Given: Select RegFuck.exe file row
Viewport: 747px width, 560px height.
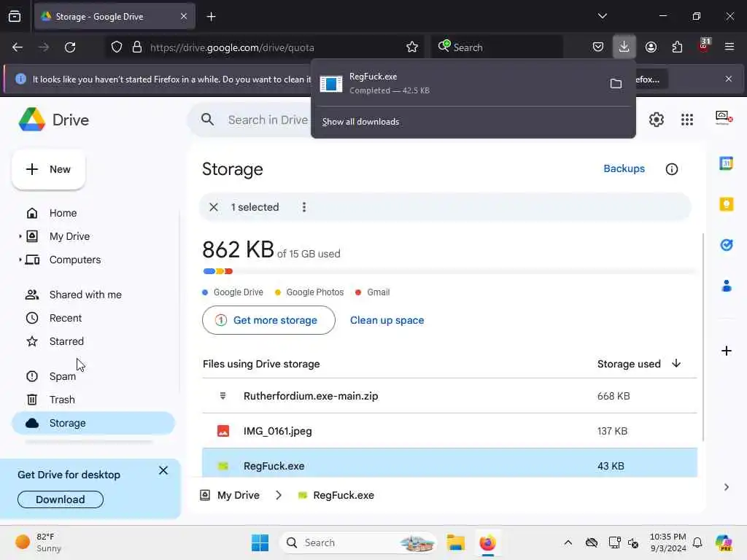Looking at the screenshot, I should click(449, 463).
